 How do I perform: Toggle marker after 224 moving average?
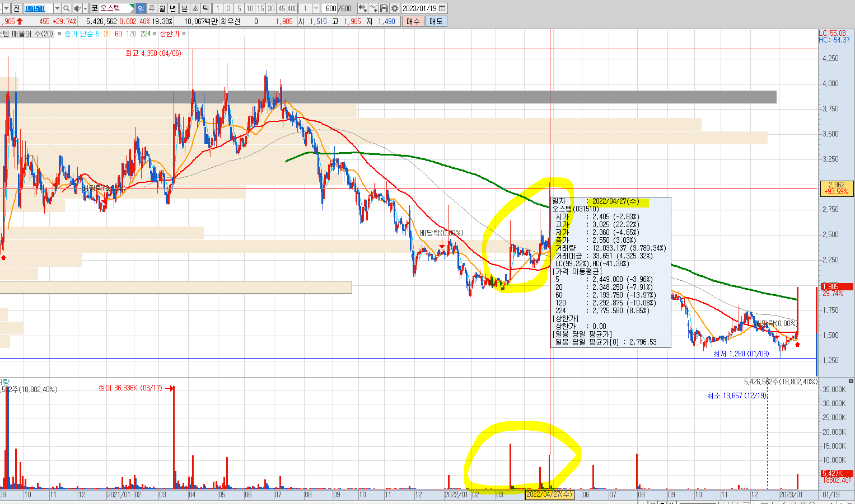155,34
